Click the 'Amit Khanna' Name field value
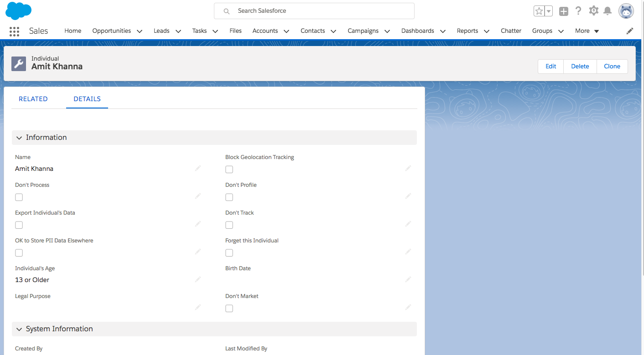644x355 pixels. pyautogui.click(x=34, y=169)
